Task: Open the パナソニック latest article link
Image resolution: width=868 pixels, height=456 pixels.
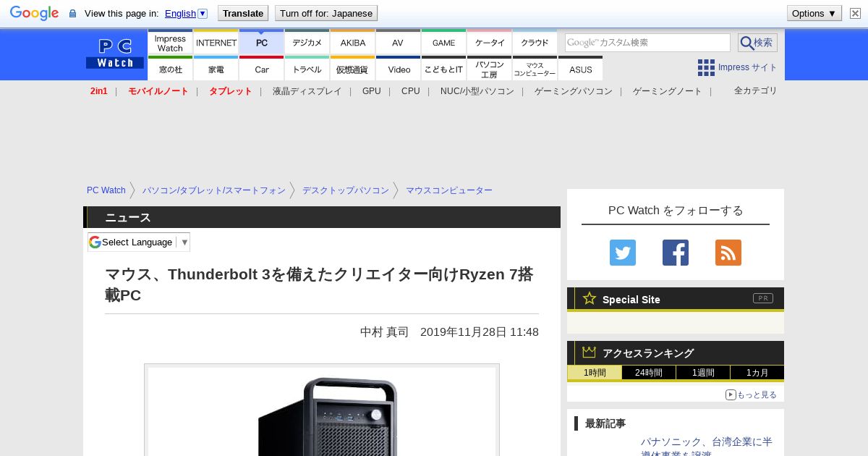Action: pyautogui.click(x=706, y=447)
